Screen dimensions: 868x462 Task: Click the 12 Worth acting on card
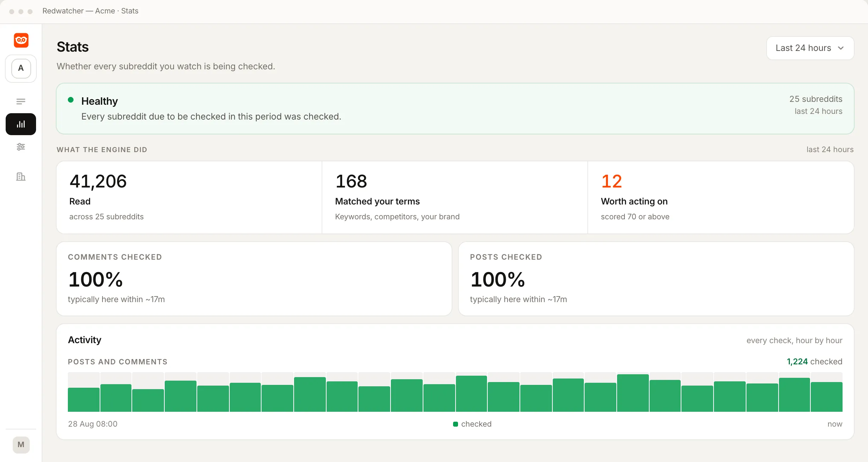721,197
